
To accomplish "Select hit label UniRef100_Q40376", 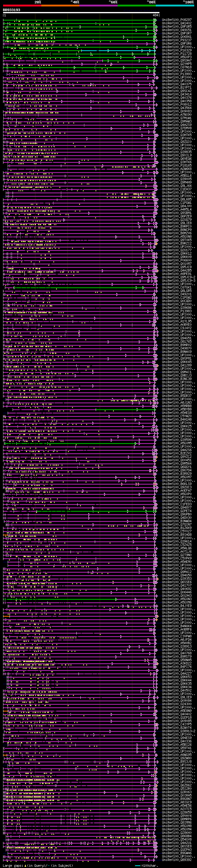I will [x=177, y=98].
